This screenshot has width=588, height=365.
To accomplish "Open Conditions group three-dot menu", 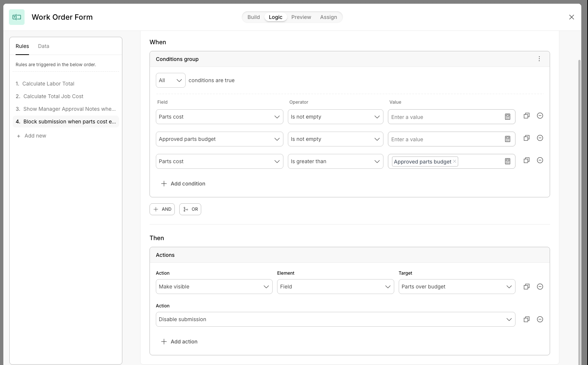I will [x=539, y=59].
